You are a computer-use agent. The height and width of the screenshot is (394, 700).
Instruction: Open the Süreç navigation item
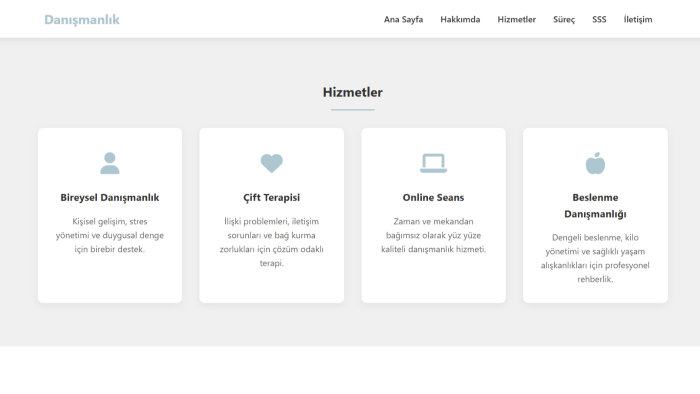pos(564,19)
